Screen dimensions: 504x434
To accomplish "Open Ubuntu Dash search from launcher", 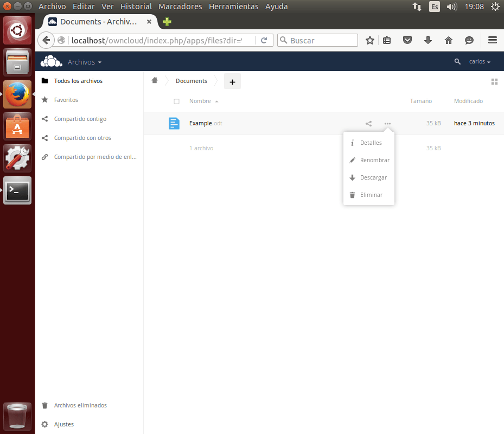I will click(x=17, y=30).
